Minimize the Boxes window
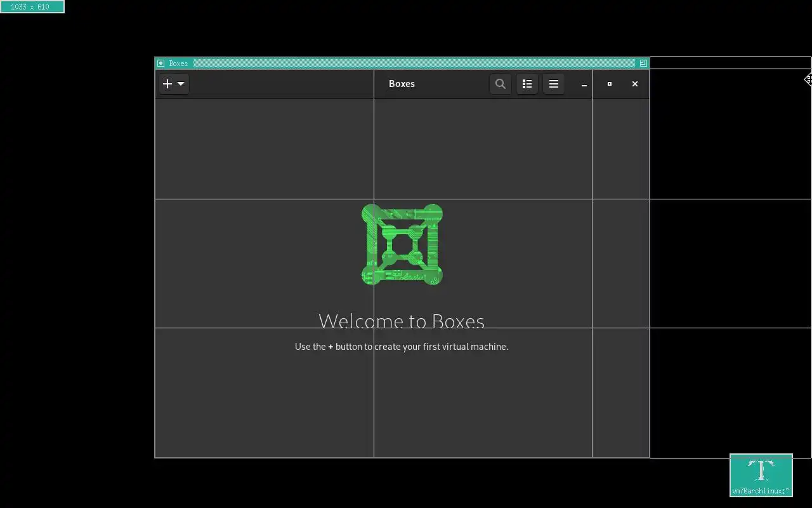Viewport: 812px width, 508px height. click(x=584, y=84)
